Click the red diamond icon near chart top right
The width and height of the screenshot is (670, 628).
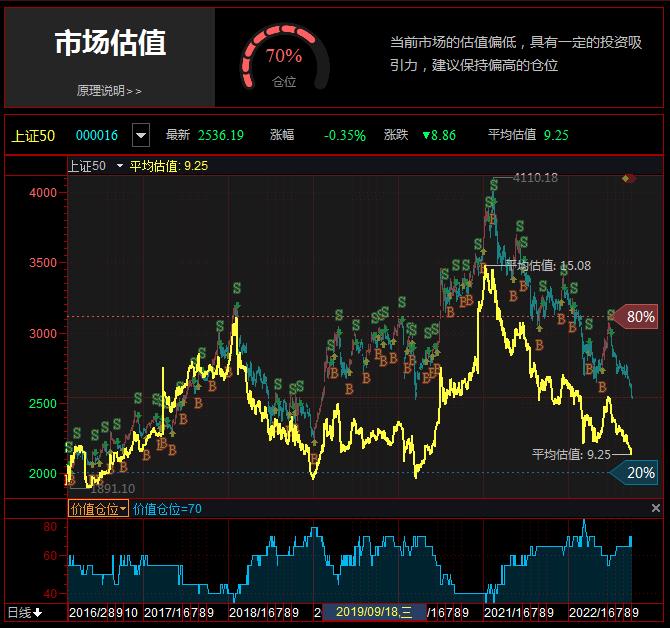pyautogui.click(x=628, y=178)
